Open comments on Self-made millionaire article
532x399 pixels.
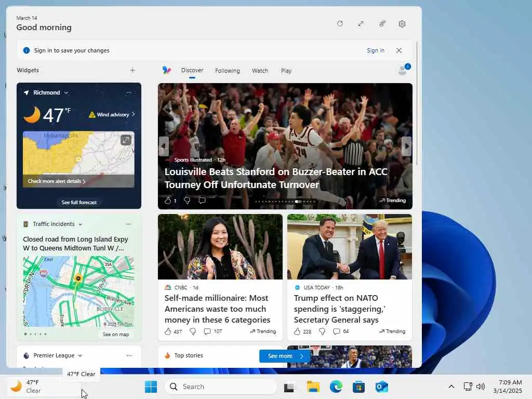207,331
